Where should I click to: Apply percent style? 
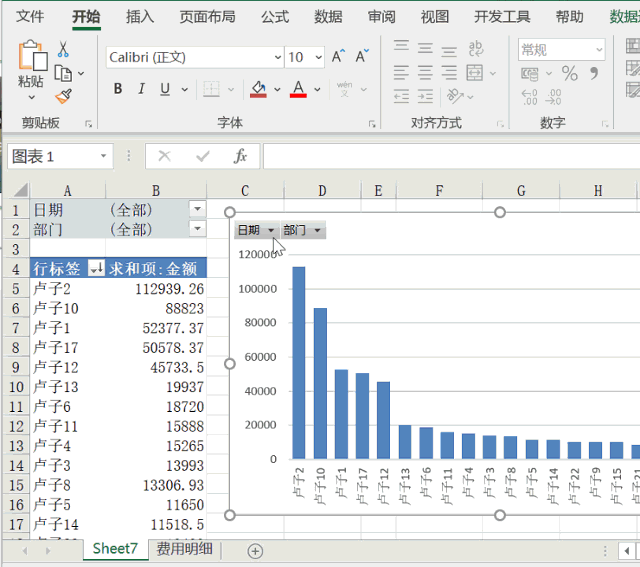point(569,73)
